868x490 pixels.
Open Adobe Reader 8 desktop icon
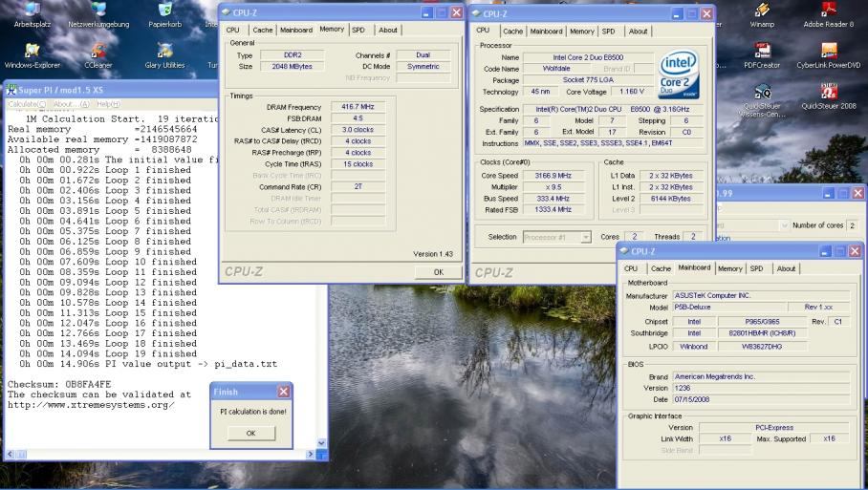click(829, 15)
